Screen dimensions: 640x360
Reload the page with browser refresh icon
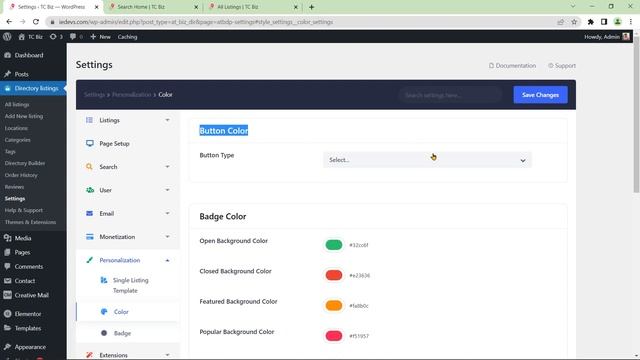click(x=36, y=22)
